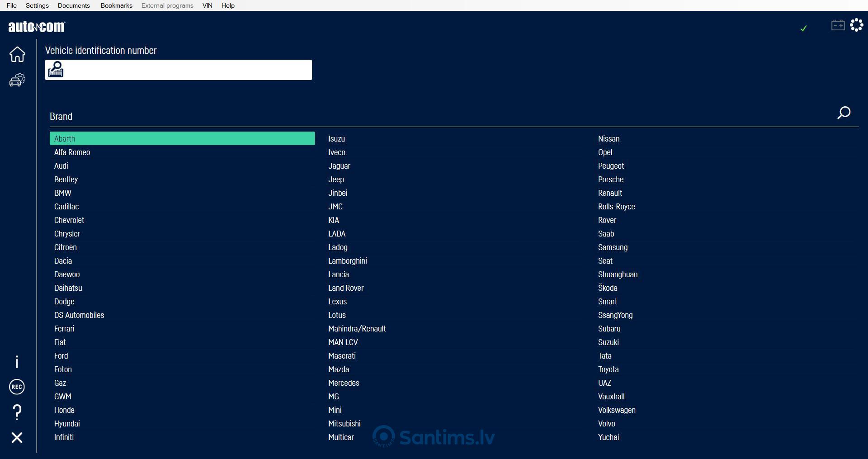Pick Ferrari in the brand list
The height and width of the screenshot is (459, 868).
click(64, 329)
